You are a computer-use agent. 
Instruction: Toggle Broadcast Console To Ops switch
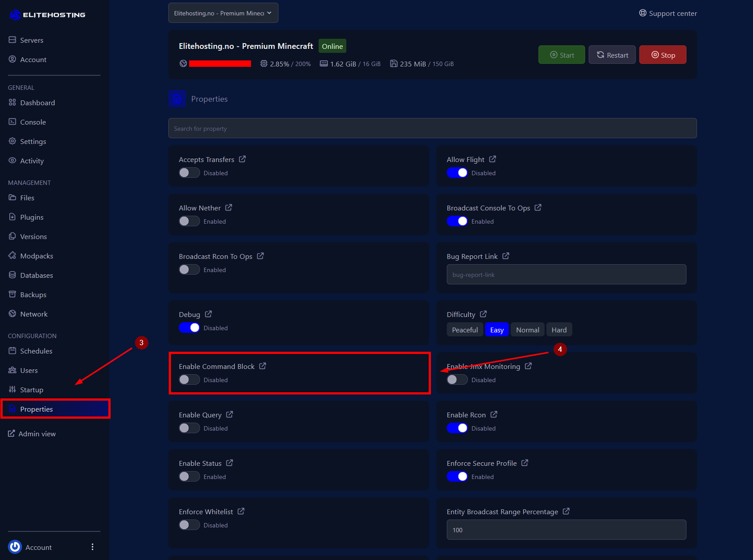pyautogui.click(x=457, y=221)
